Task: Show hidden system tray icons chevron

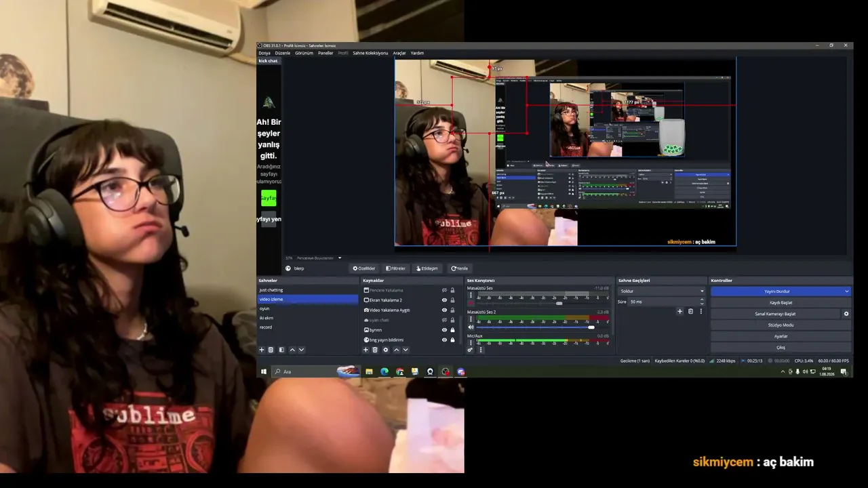Action: pyautogui.click(x=783, y=371)
